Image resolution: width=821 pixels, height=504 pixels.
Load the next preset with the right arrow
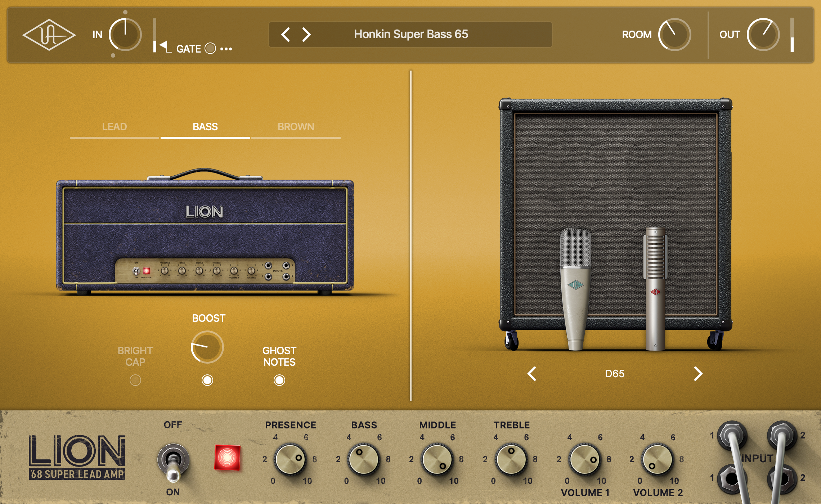[x=307, y=35]
